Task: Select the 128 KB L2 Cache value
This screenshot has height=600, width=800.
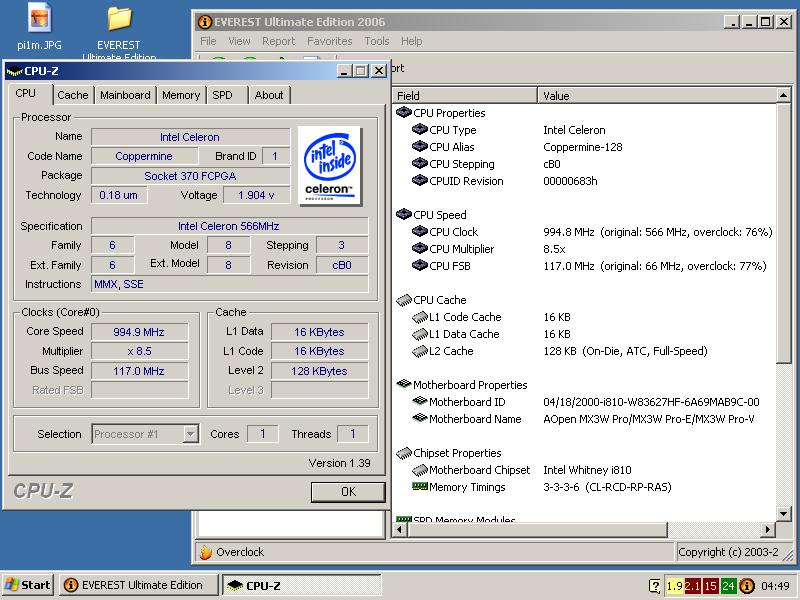Action: (x=626, y=351)
